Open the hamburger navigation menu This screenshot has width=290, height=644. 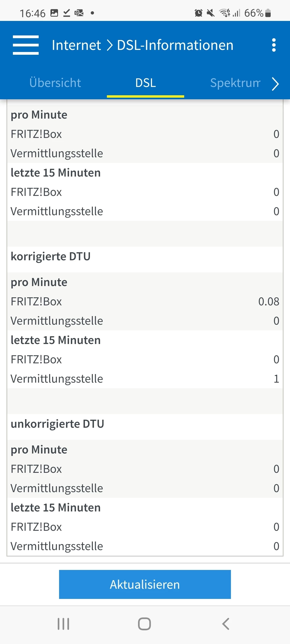point(26,45)
